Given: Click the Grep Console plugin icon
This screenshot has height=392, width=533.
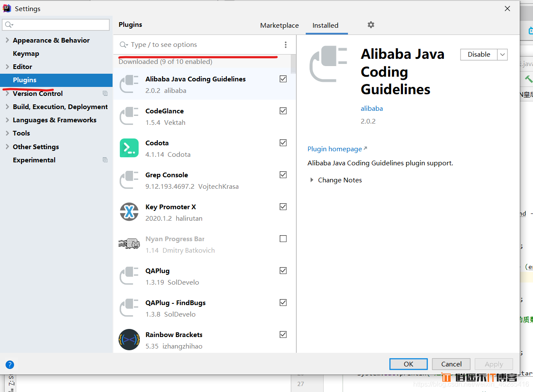Looking at the screenshot, I should click(x=129, y=180).
